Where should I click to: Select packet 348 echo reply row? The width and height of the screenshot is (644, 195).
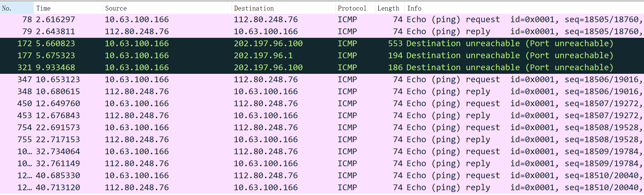pos(322,92)
